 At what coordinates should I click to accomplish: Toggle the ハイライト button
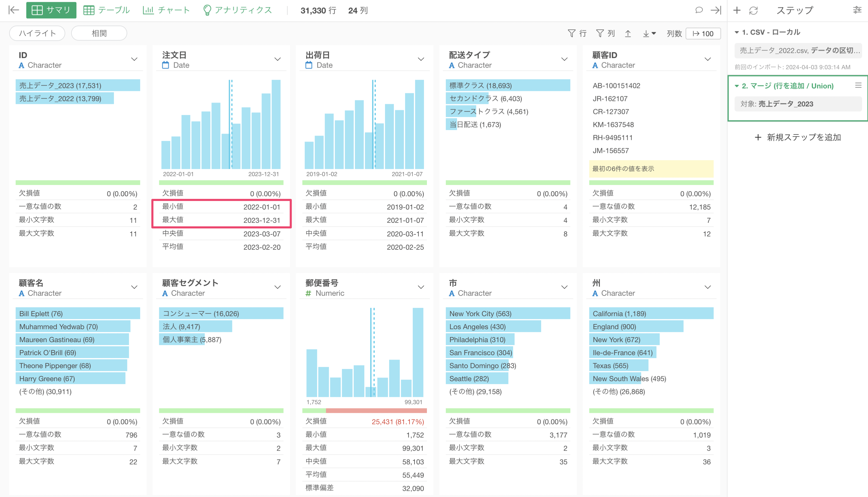click(37, 33)
